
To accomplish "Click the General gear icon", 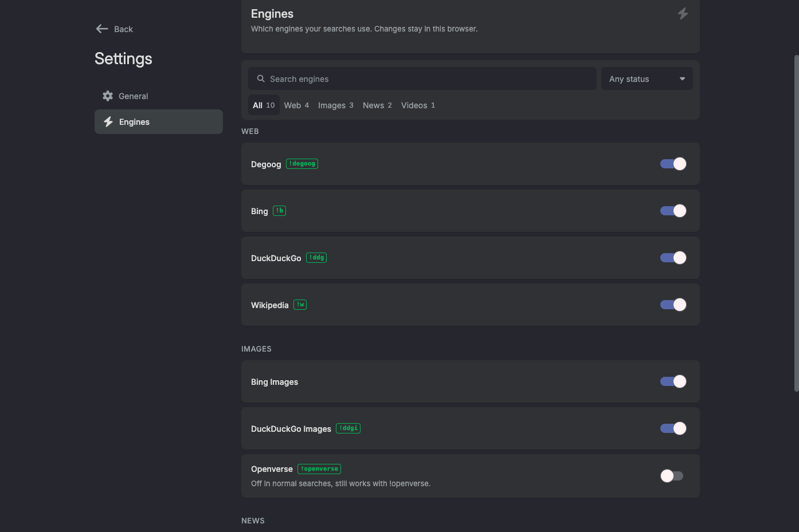I will 108,96.
